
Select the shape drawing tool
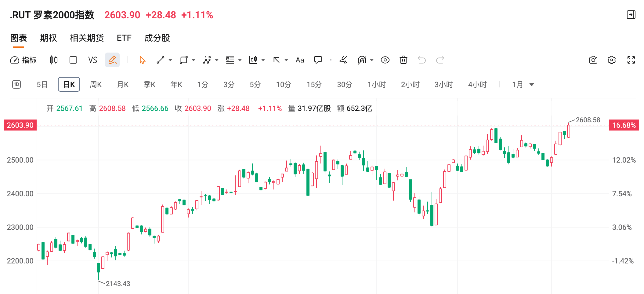(x=184, y=60)
